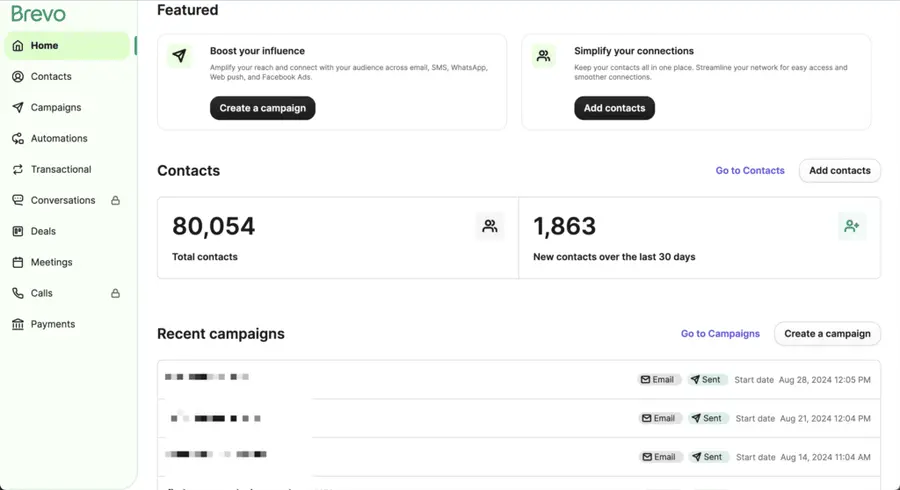Click the outlined Create a campaign button
The height and width of the screenshot is (490, 900).
coord(827,333)
